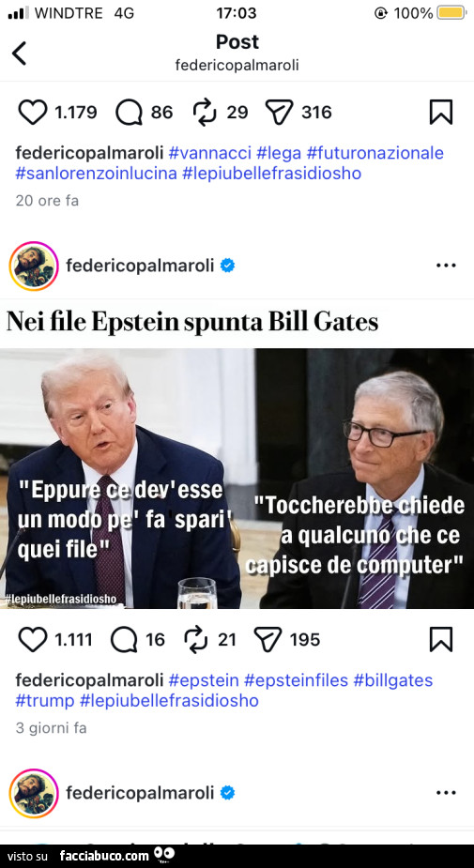This screenshot has height=868, width=474.
Task: Save the Epstein meme post with bookmark
Action: pos(441,640)
